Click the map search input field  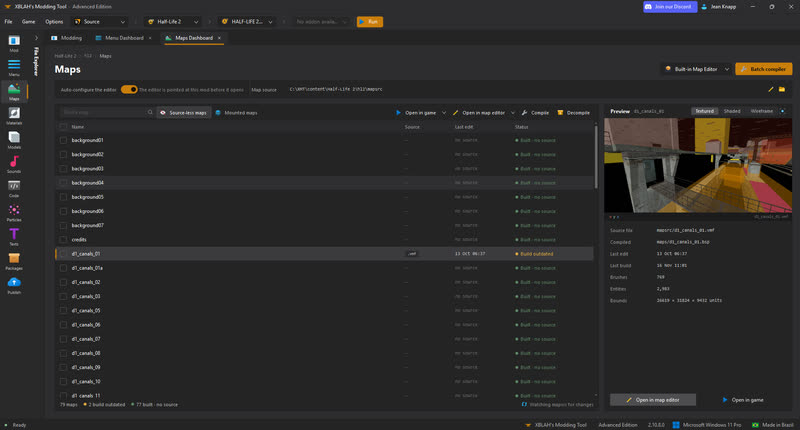point(104,112)
